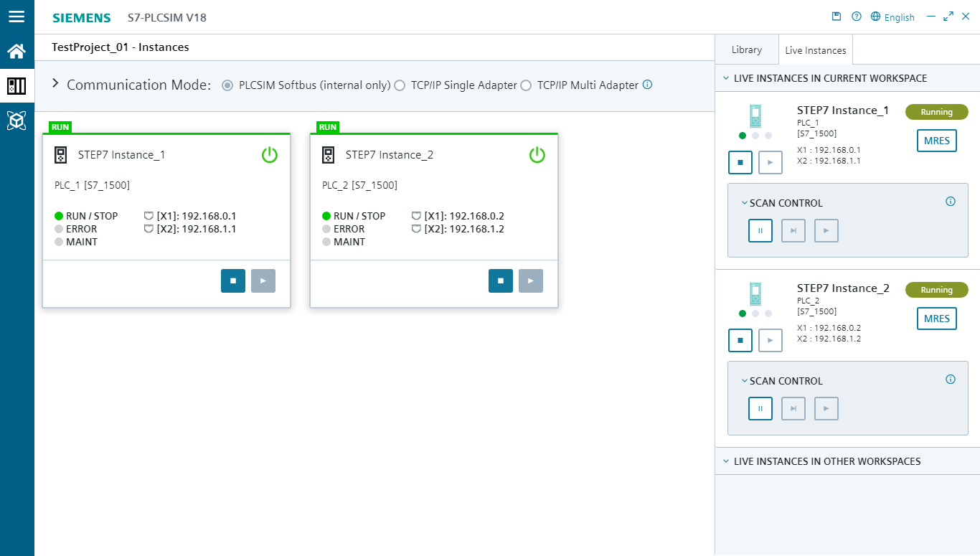Click the TestProject_01 - Instances heading
This screenshot has height=556, width=980.
121,47
